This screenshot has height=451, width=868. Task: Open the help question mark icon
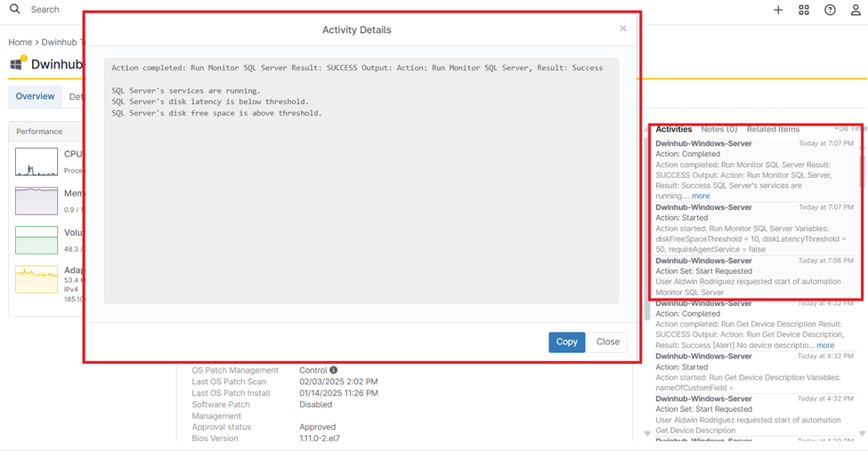830,10
